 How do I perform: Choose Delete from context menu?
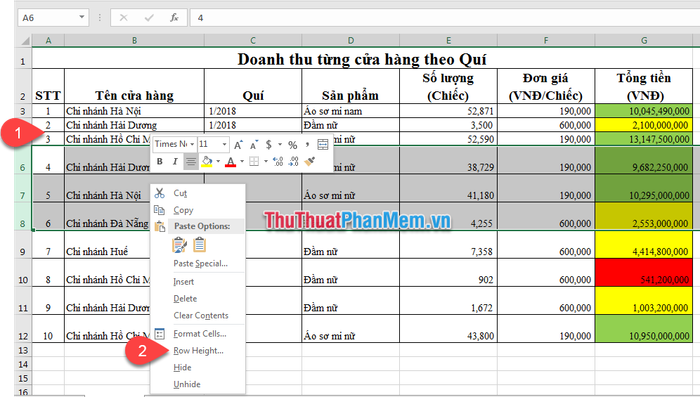[x=198, y=299]
